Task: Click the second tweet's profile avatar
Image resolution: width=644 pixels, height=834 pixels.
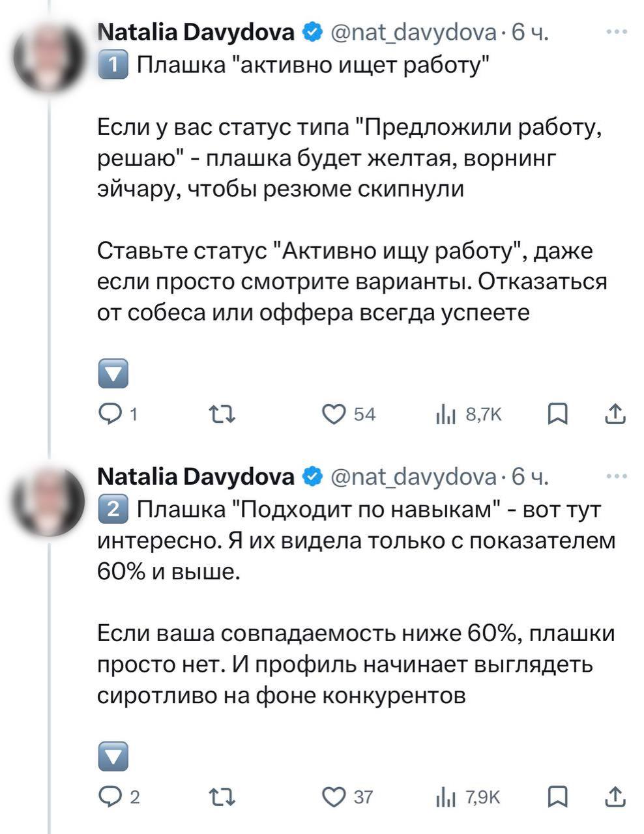Action: coord(51,503)
